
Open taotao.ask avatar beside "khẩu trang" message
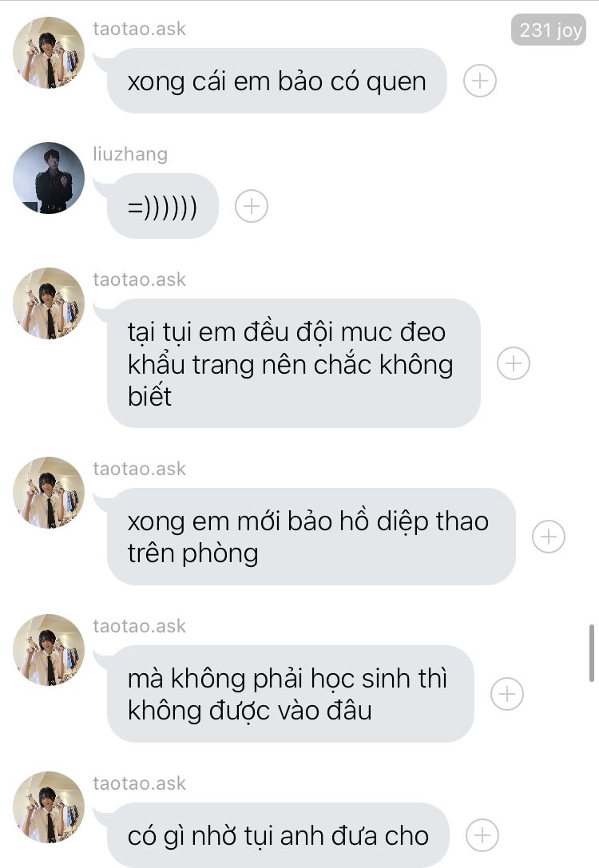click(x=49, y=303)
